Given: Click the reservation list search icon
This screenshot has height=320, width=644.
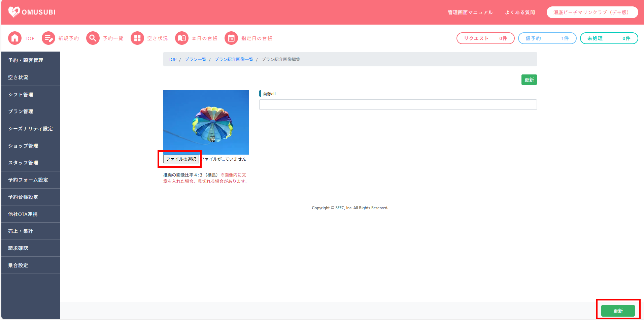Looking at the screenshot, I should [93, 38].
